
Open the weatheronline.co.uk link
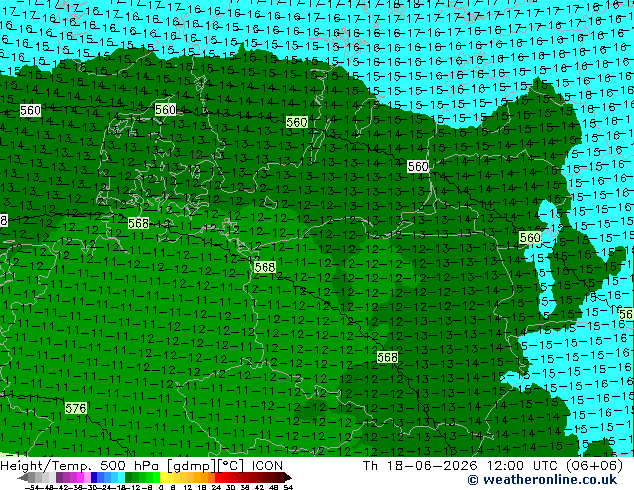542,480
